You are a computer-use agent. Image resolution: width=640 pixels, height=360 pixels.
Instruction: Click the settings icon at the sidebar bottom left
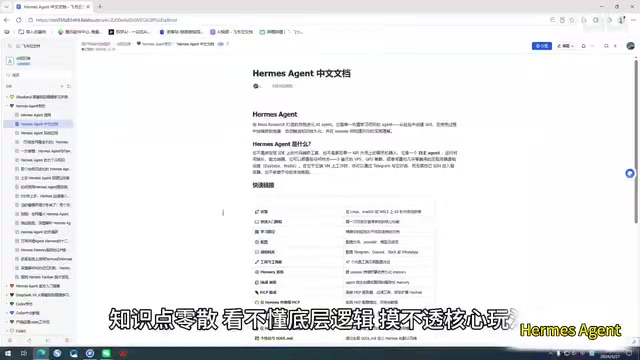point(10,340)
